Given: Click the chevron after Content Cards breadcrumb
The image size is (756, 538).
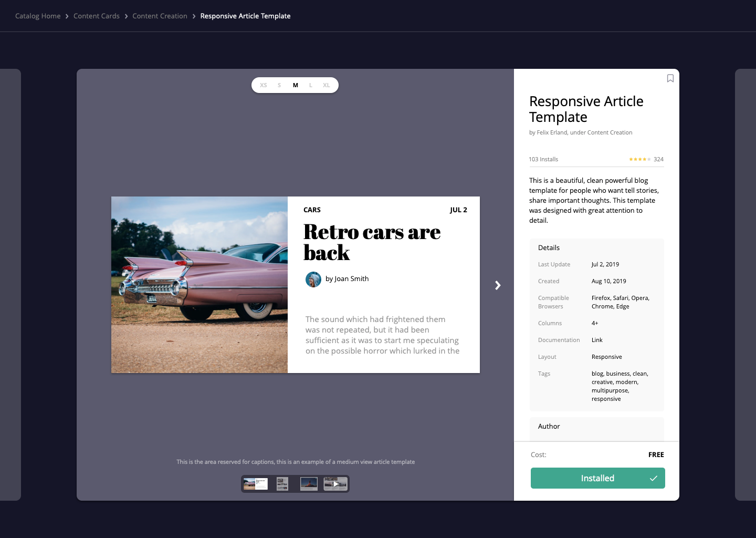Looking at the screenshot, I should click(125, 16).
